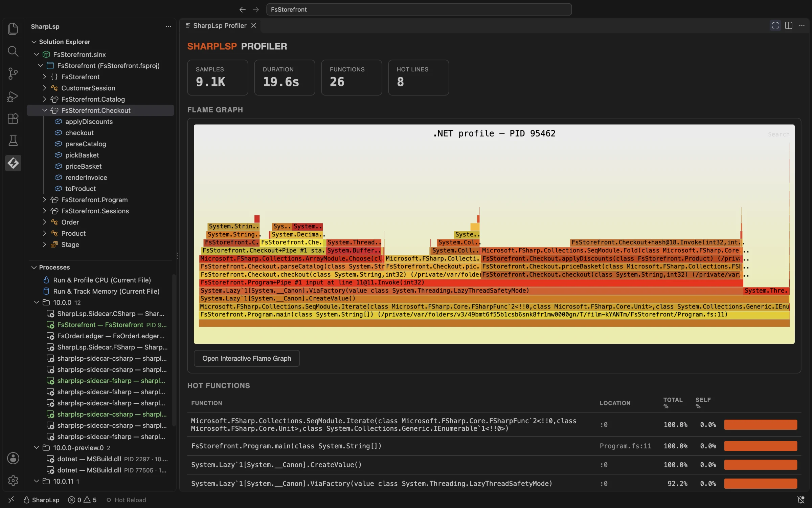Expand the FsStorefront.Catalog node
Screen dimensions: 812x508
[x=44, y=99]
